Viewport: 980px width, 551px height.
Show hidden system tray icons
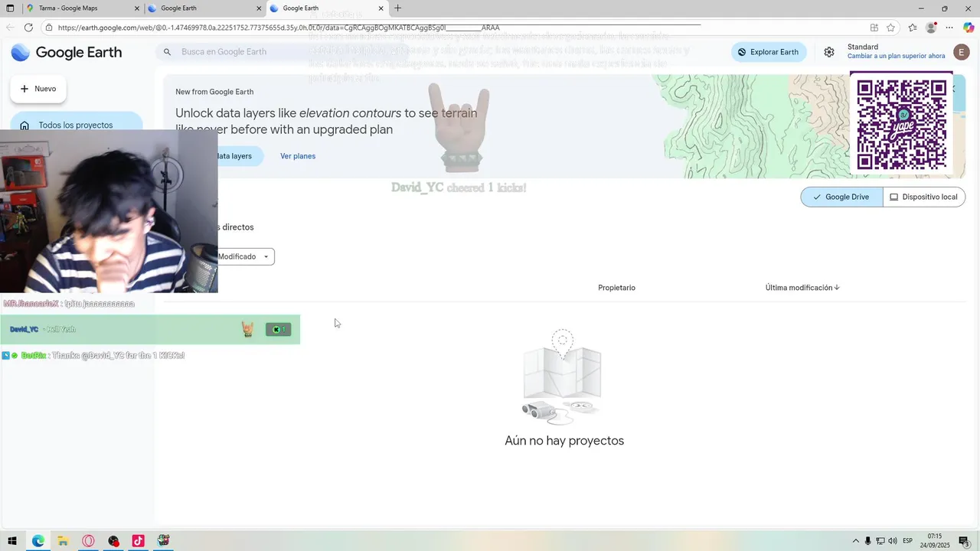point(856,541)
